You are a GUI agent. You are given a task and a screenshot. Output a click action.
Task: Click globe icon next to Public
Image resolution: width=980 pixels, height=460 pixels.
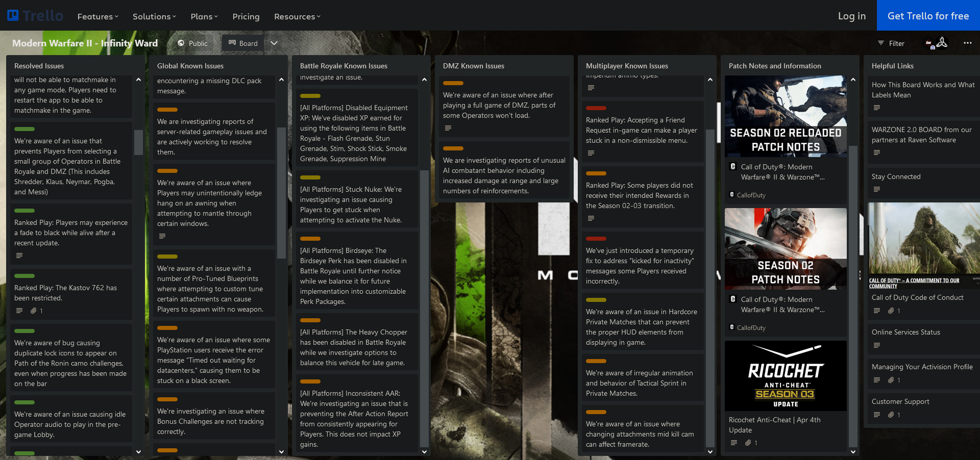coord(181,43)
